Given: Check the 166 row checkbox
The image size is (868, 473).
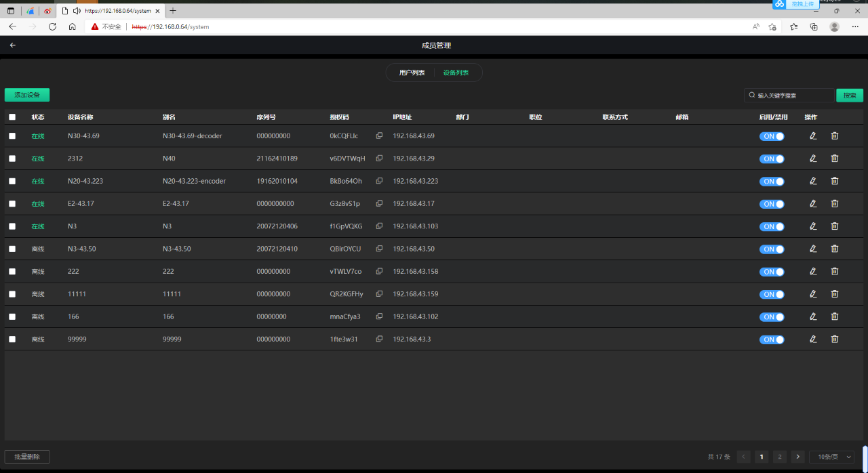Looking at the screenshot, I should 12,316.
